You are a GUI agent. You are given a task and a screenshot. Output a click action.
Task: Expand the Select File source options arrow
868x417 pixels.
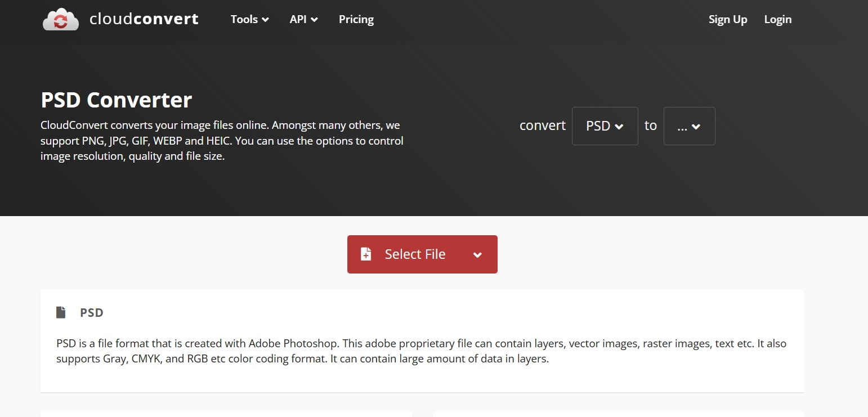[x=477, y=255]
